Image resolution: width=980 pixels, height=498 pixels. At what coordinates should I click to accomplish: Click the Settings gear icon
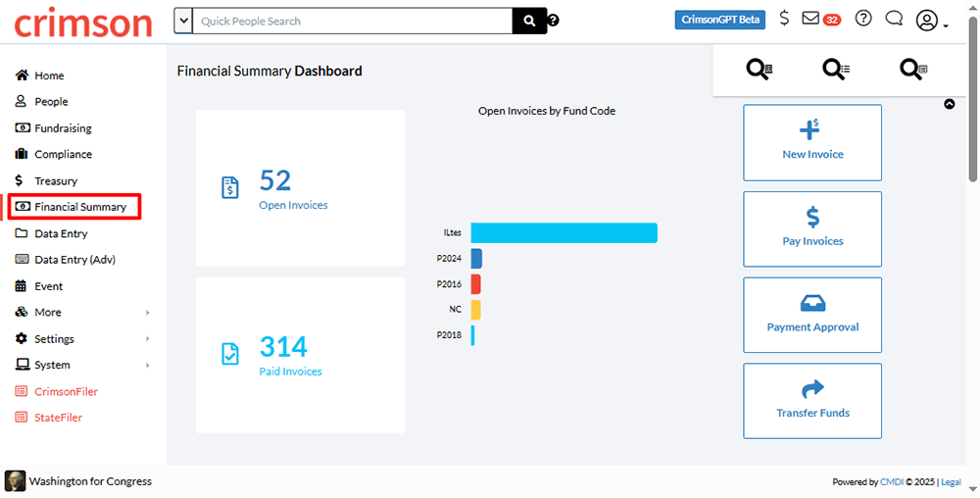pos(22,338)
